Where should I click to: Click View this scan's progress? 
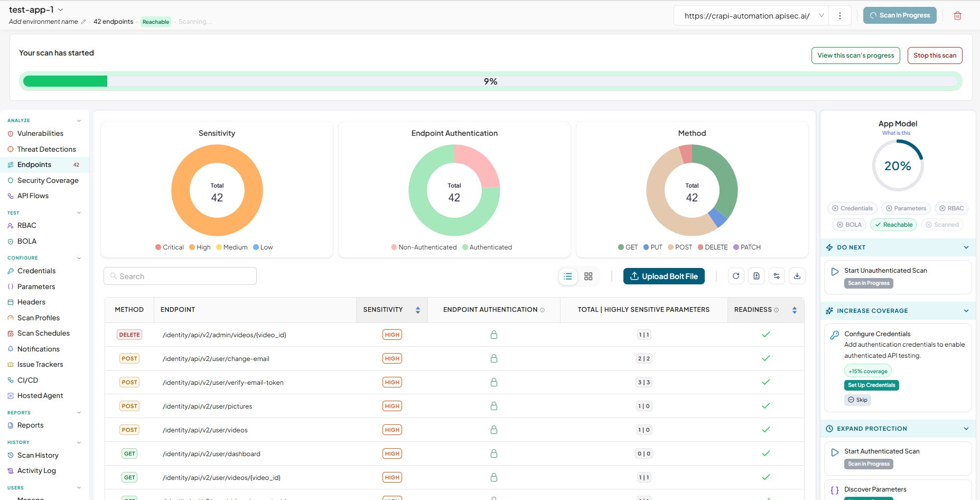click(856, 55)
